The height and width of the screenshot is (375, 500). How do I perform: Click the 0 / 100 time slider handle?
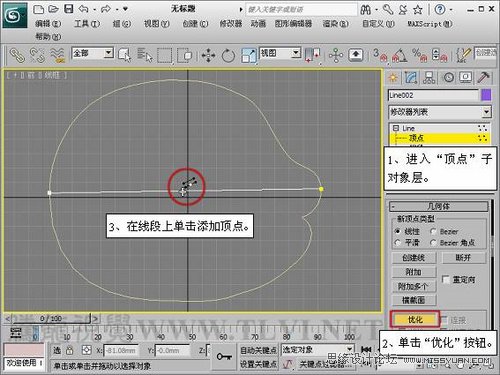click(51, 319)
